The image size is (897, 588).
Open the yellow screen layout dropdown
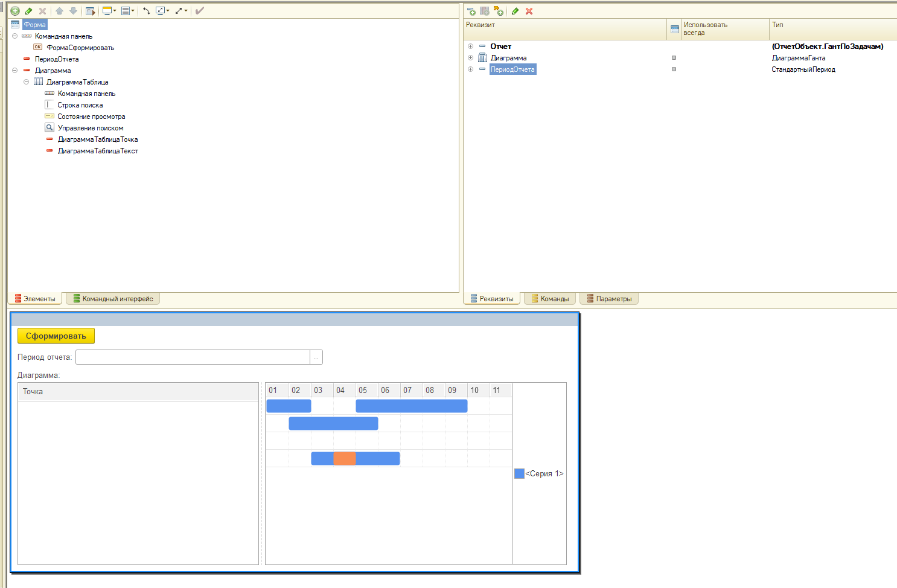(109, 11)
